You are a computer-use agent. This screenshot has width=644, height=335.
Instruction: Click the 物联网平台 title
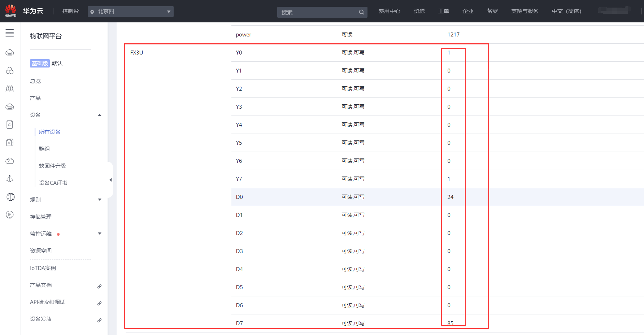point(46,36)
